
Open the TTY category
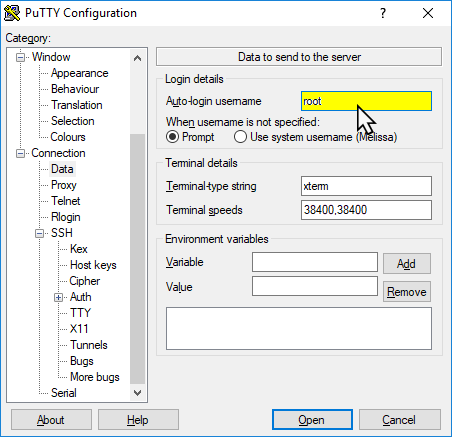(80, 313)
